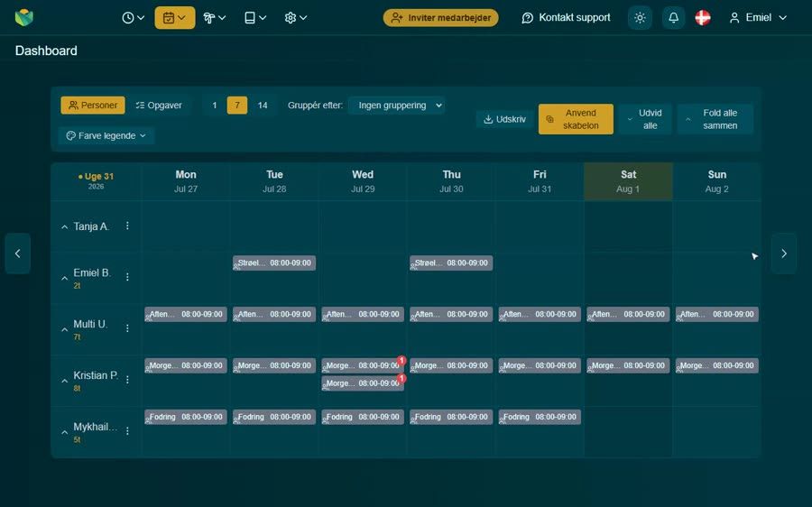This screenshot has width=812, height=507.
Task: Click Fold alle sammen button
Action: tap(715, 119)
